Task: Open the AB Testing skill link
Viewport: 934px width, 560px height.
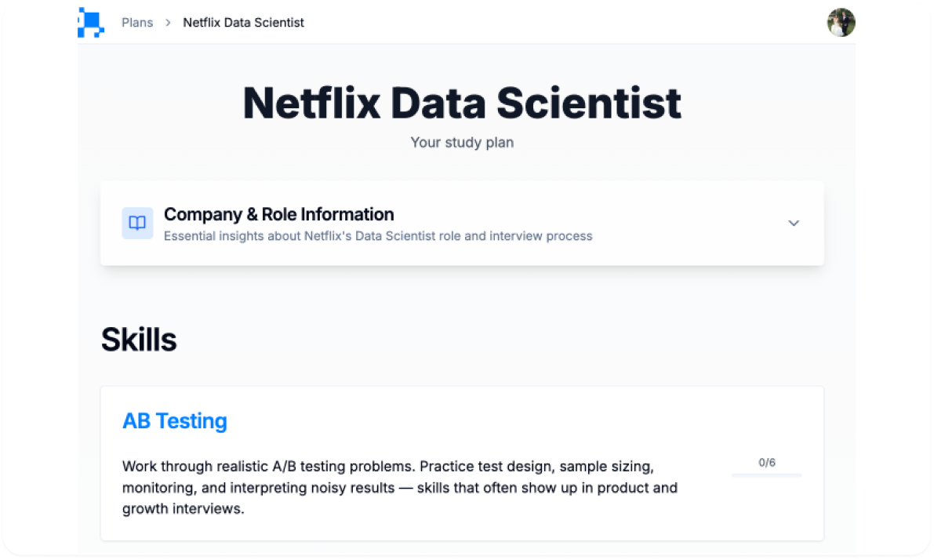Action: coord(175,421)
